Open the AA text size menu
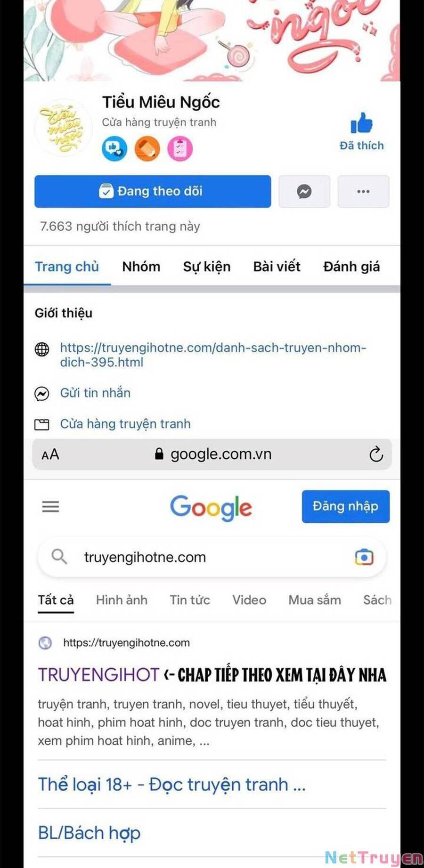The image size is (424, 868). 50,454
